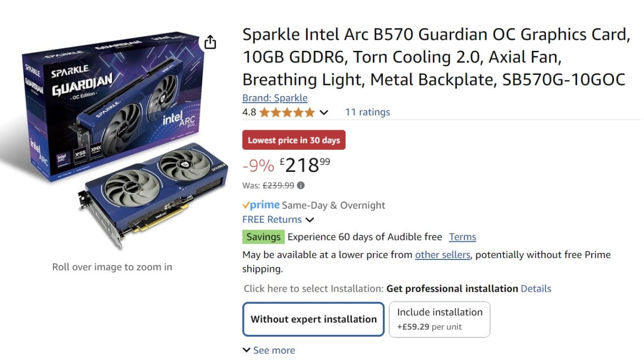Viewport: 644px width, 364px height.
Task: Click the Was £239.99 struck-through price
Action: click(x=278, y=185)
